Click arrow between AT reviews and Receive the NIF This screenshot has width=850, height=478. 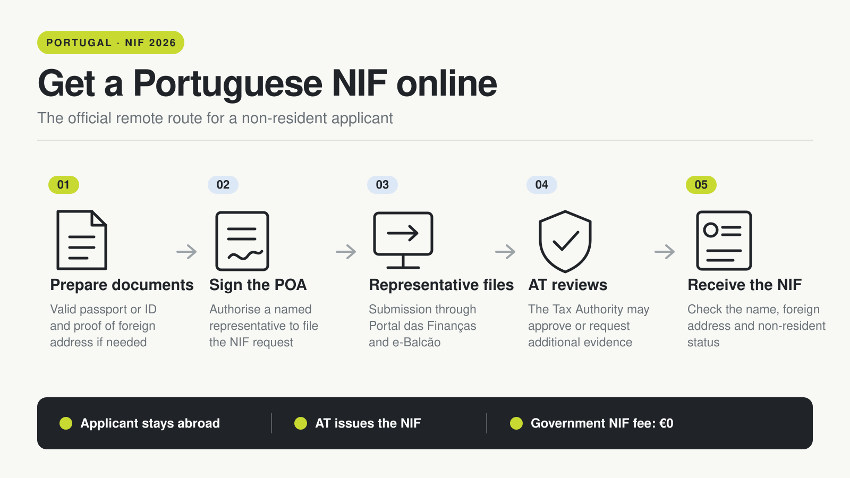(665, 251)
